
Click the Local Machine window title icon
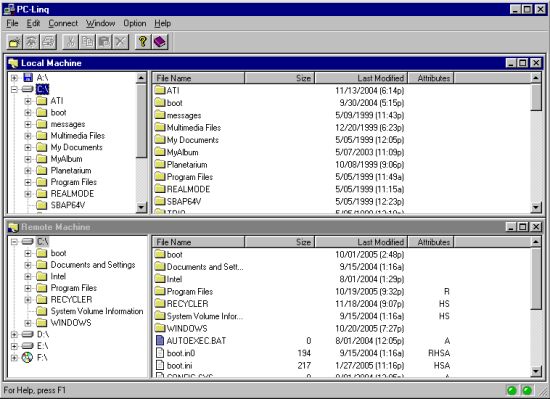tap(13, 63)
